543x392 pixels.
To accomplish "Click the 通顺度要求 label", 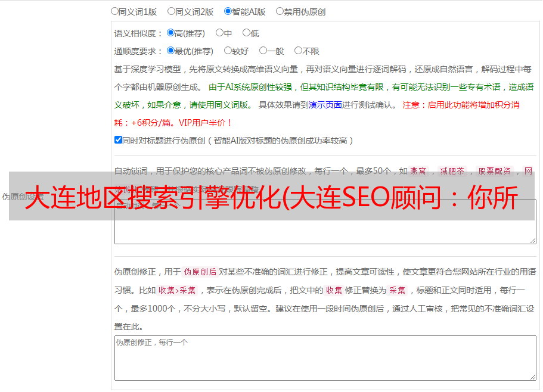I will pos(138,52).
